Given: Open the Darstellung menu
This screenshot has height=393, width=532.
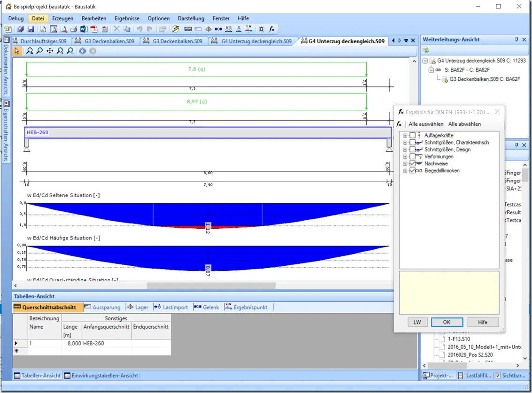Looking at the screenshot, I should 191,18.
